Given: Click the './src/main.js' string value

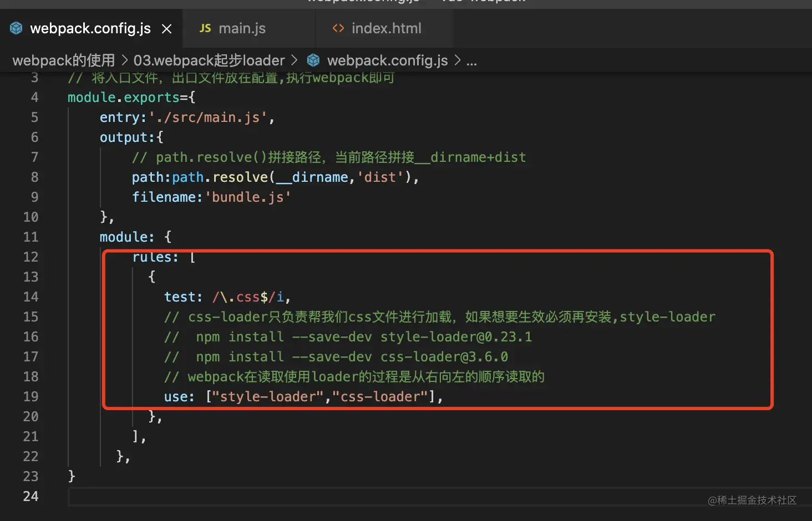Looking at the screenshot, I should click(208, 118).
